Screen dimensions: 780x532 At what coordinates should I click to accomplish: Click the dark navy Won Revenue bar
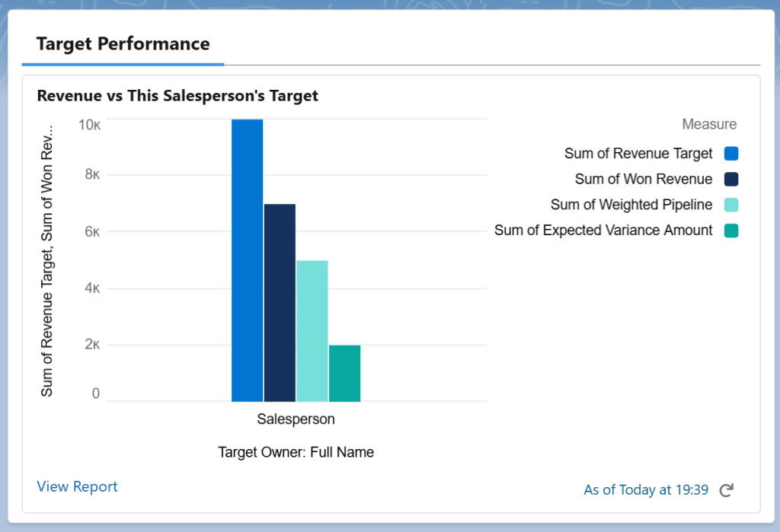pyautogui.click(x=280, y=302)
